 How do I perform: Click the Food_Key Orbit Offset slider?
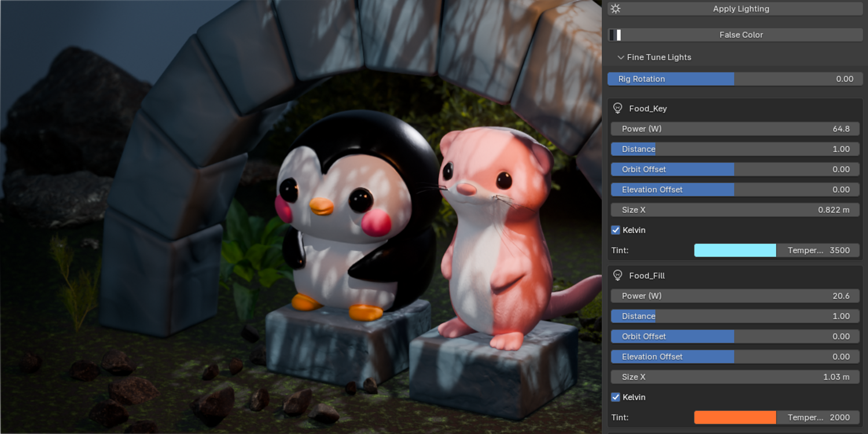tap(735, 169)
